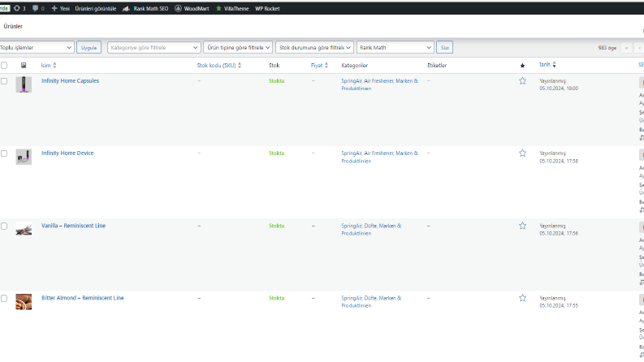Click featured star for Bitter Almond product

[522, 298]
